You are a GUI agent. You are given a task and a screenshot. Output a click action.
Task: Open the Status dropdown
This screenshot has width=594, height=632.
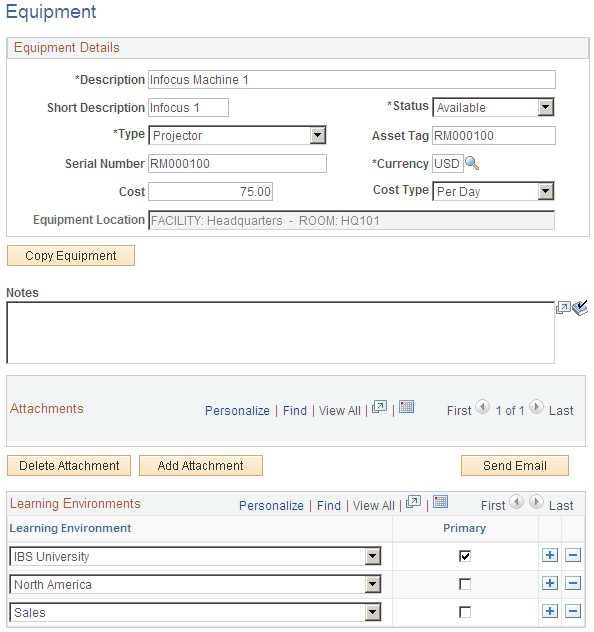(493, 107)
